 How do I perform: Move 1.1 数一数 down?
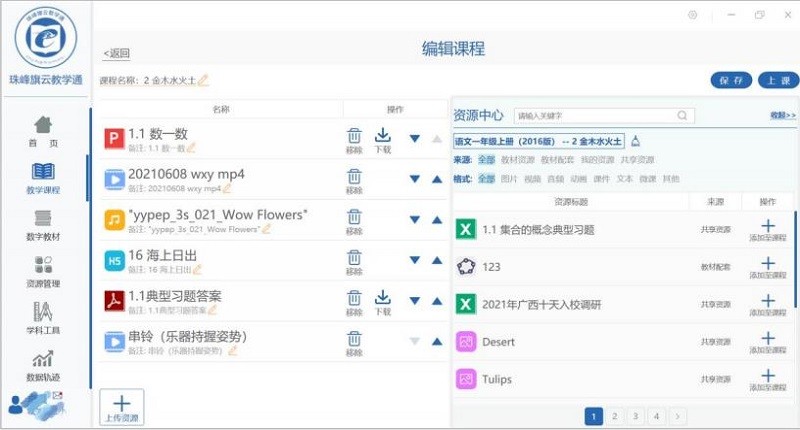pyautogui.click(x=415, y=138)
